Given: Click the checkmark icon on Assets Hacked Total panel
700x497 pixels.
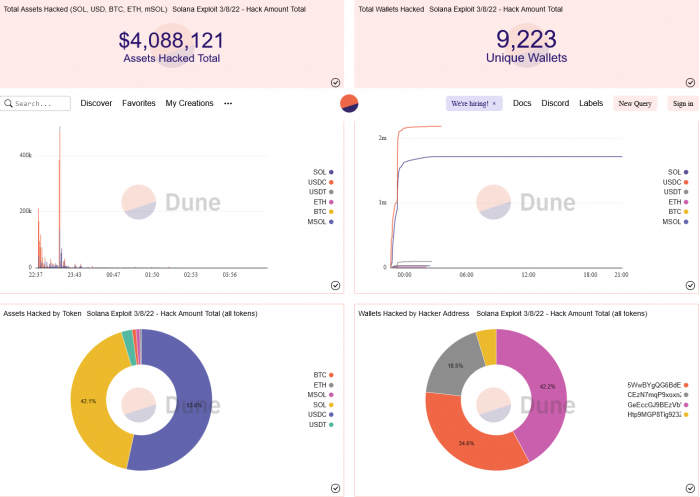Looking at the screenshot, I should [335, 82].
